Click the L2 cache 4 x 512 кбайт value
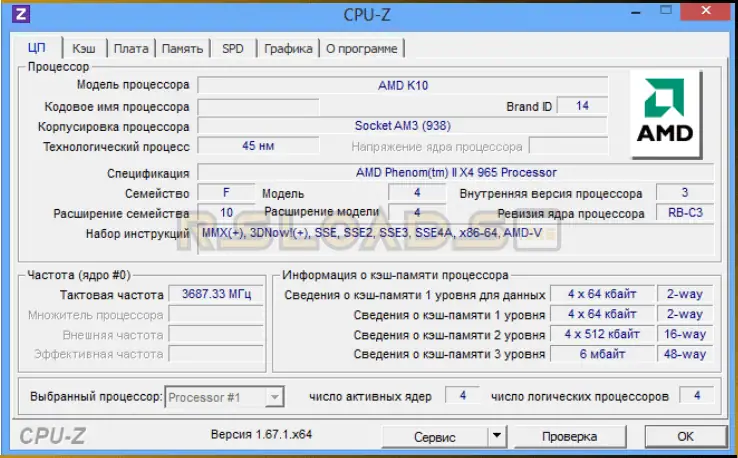The image size is (738, 458). [602, 334]
